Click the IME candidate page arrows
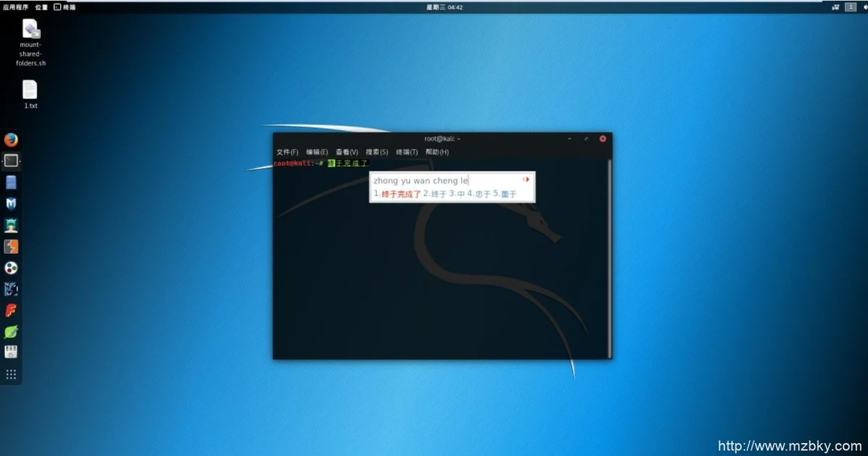The width and height of the screenshot is (868, 456). 527,179
